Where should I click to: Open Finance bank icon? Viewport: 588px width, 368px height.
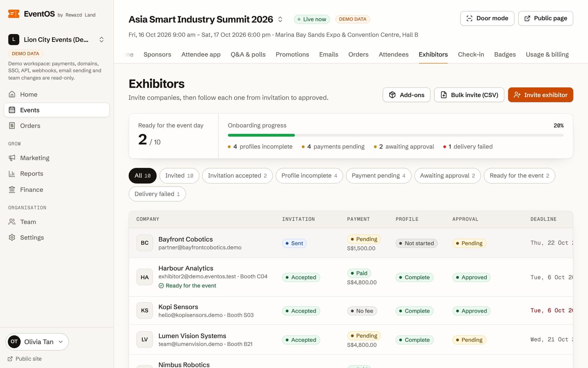pos(12,190)
